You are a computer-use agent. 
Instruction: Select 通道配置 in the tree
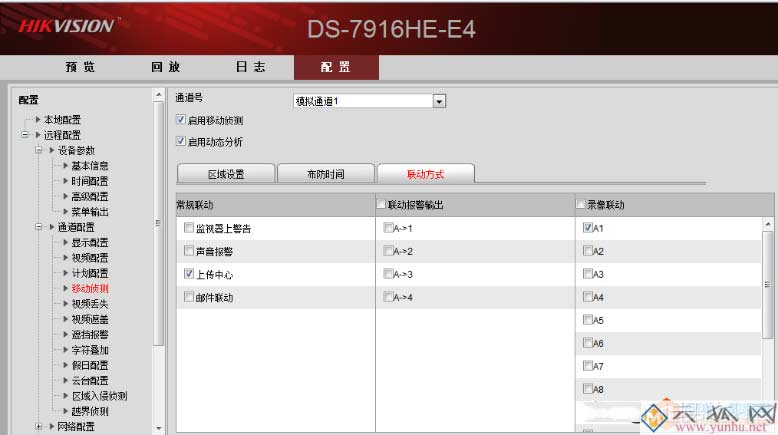[76, 227]
